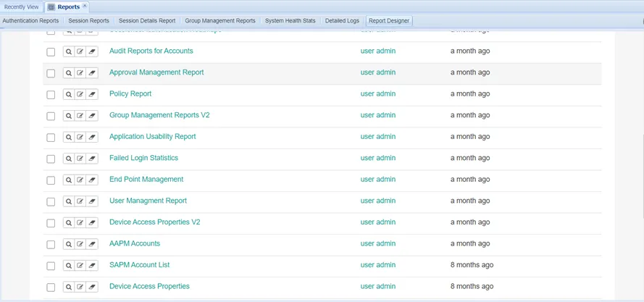Select the Reports tab

[x=68, y=7]
